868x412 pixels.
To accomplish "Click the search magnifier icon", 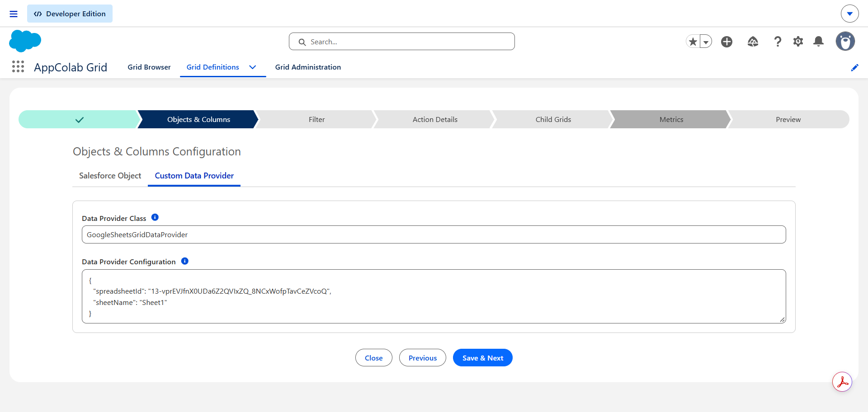I will 302,42.
